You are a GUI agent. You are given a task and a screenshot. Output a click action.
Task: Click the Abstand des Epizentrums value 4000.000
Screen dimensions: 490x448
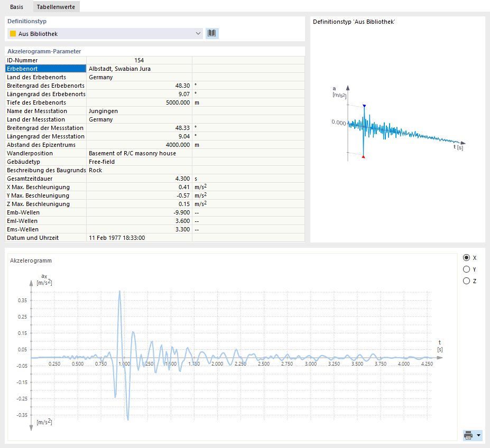click(x=178, y=145)
